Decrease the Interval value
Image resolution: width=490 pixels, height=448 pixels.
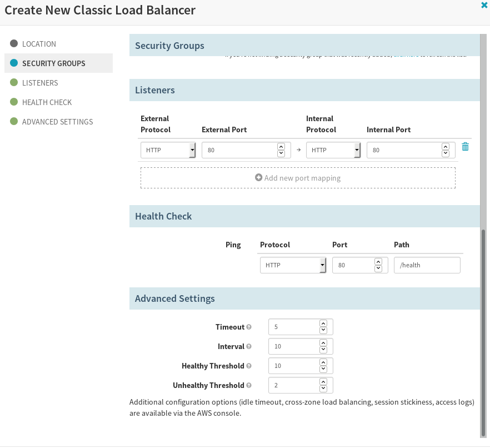pos(323,350)
